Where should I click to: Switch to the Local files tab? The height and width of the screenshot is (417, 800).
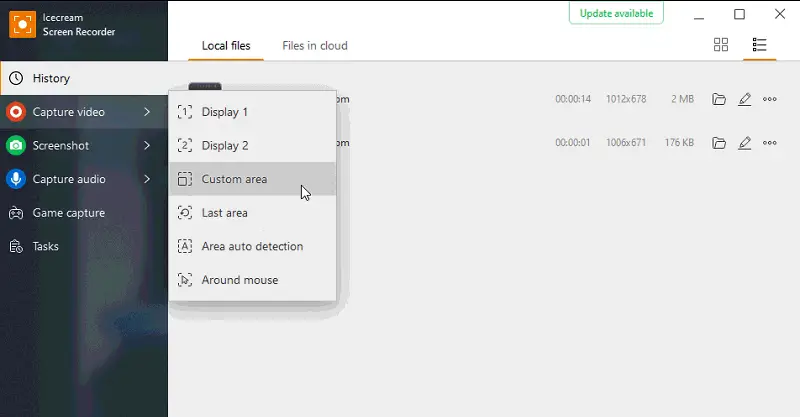[226, 46]
